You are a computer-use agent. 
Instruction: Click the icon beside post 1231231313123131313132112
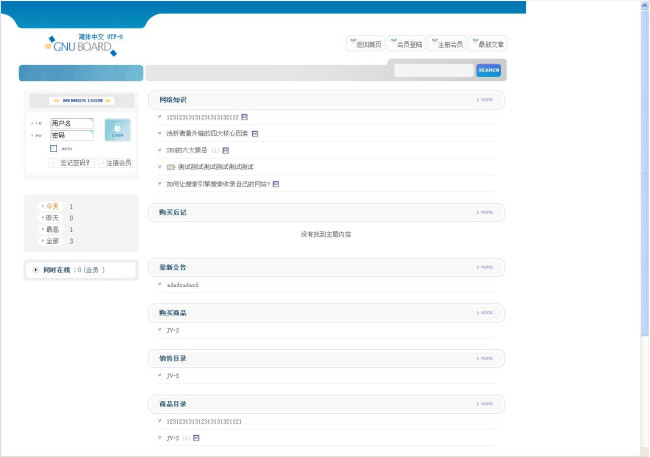point(245,116)
